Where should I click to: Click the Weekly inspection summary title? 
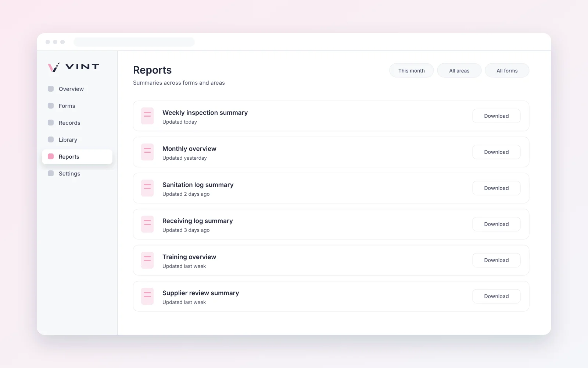click(205, 113)
